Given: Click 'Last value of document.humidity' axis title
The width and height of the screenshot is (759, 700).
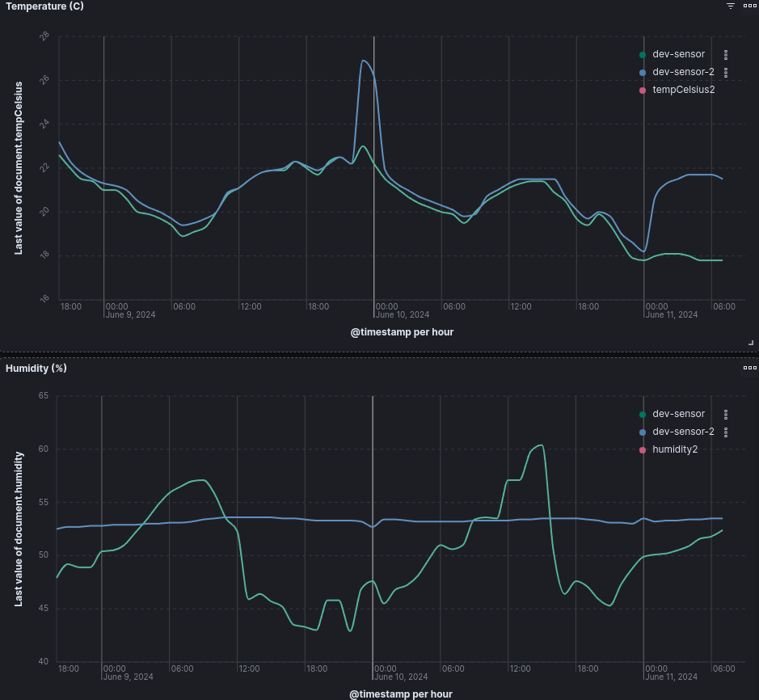Looking at the screenshot, I should (19, 529).
